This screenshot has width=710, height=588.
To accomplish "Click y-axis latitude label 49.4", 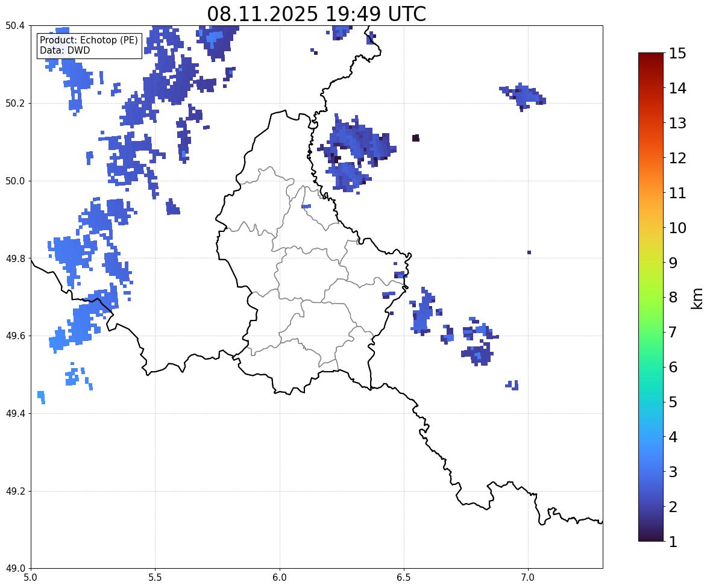I will pos(14,414).
